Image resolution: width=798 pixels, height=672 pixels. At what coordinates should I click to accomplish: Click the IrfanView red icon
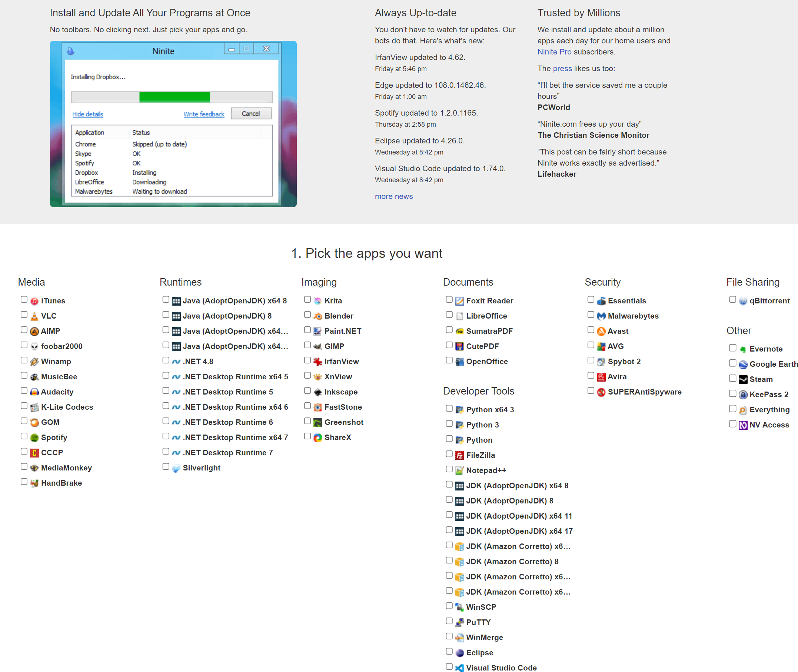click(x=317, y=362)
